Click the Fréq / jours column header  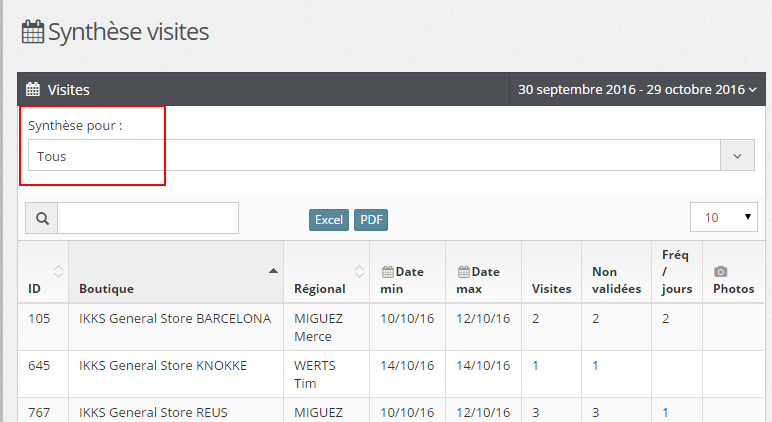[675, 272]
